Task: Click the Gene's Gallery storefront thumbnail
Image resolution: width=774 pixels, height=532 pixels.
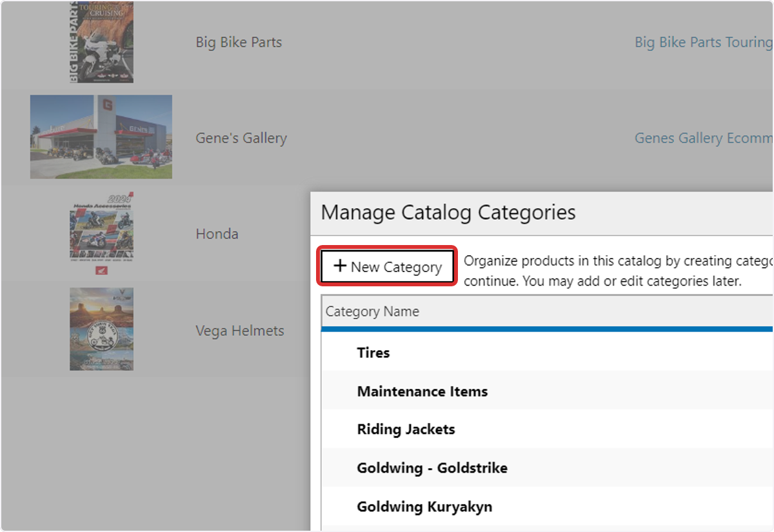Action: point(101,137)
